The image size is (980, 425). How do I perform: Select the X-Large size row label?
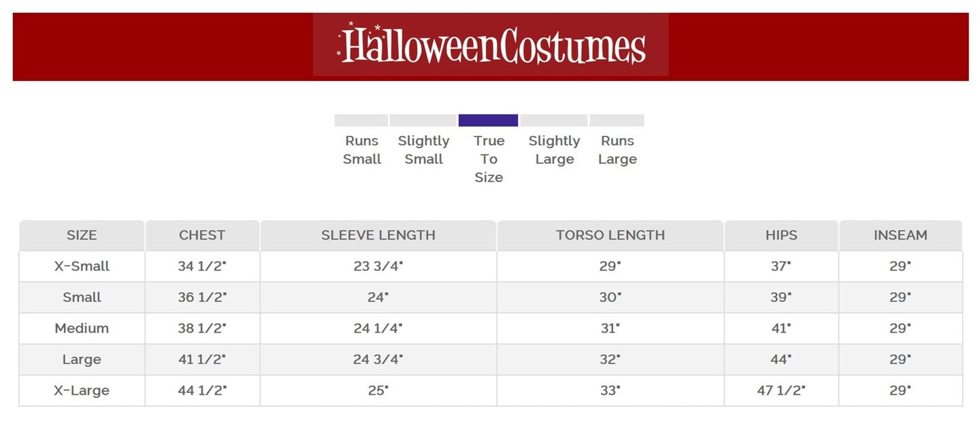(x=82, y=390)
